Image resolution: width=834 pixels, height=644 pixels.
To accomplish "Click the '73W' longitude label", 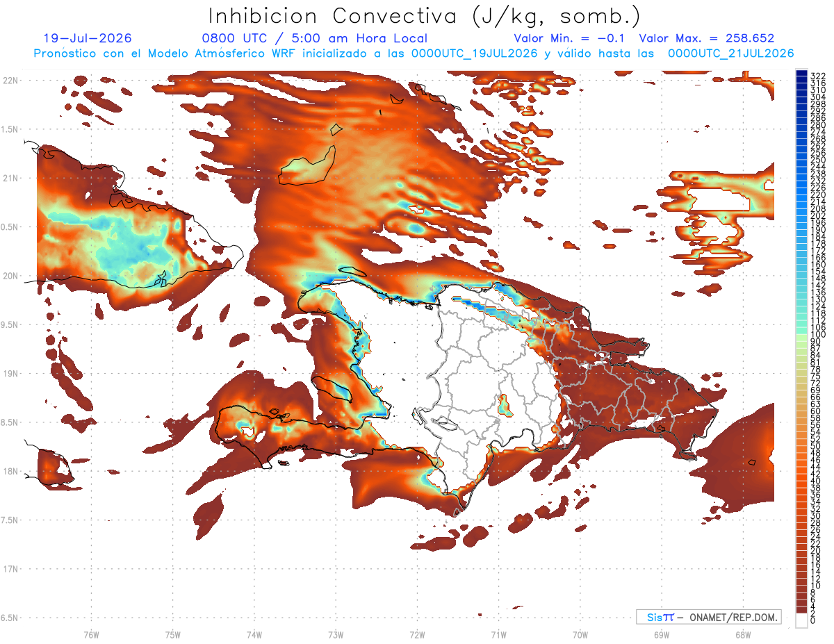I will (336, 634).
